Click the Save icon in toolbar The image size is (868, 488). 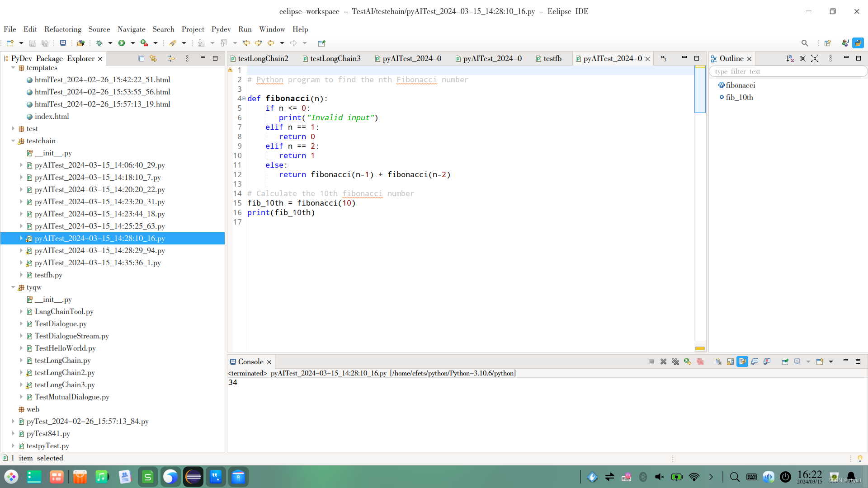click(x=33, y=43)
